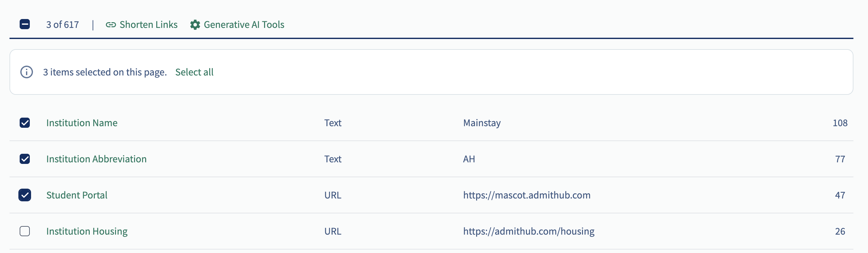The image size is (868, 253).
Task: Uncheck the Institution Name checkbox
Action: point(25,123)
